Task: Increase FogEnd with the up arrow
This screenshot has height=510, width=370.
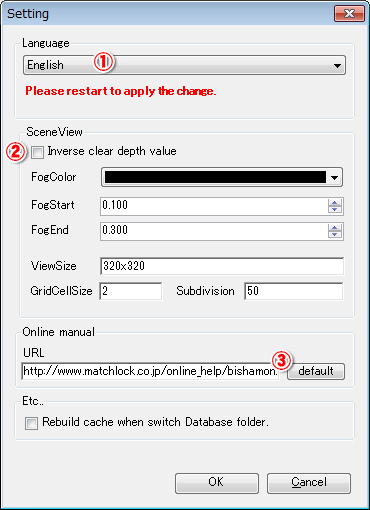Action: point(335,228)
